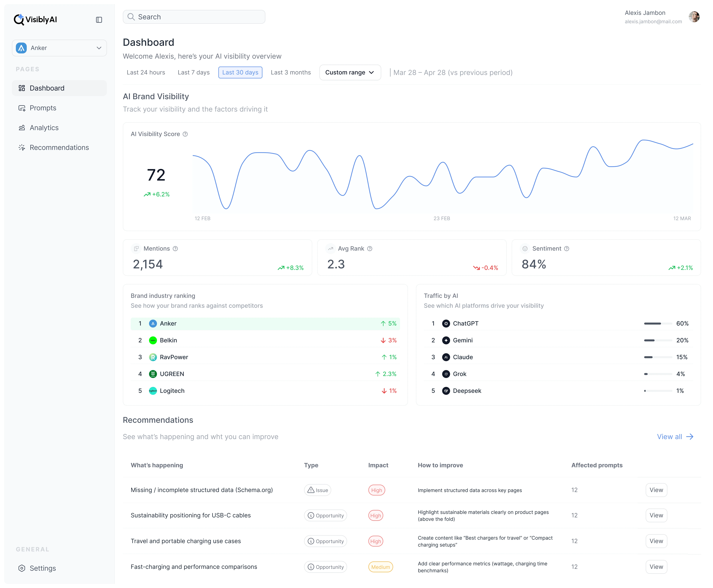This screenshot has height=588, width=713.
Task: Click the ChatGPT platform icon
Action: coord(446,323)
